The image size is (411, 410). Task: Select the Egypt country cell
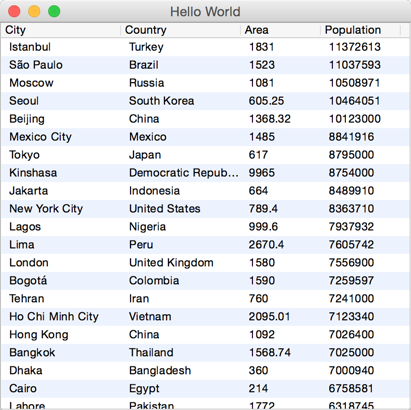(x=144, y=389)
